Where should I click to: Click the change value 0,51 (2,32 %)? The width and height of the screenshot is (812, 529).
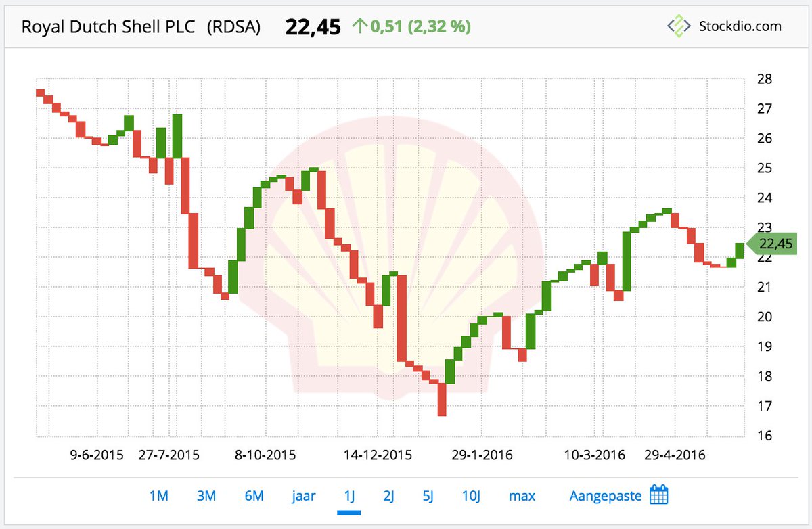(420, 27)
